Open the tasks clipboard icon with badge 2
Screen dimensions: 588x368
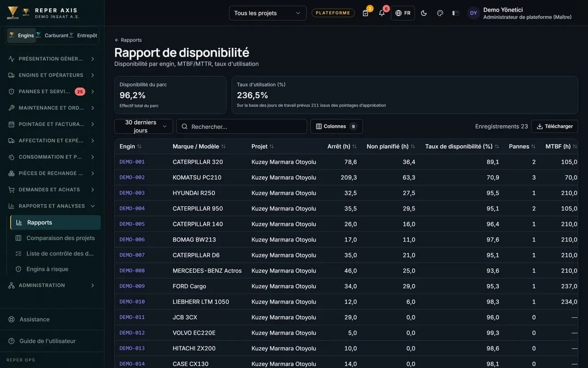pyautogui.click(x=366, y=13)
